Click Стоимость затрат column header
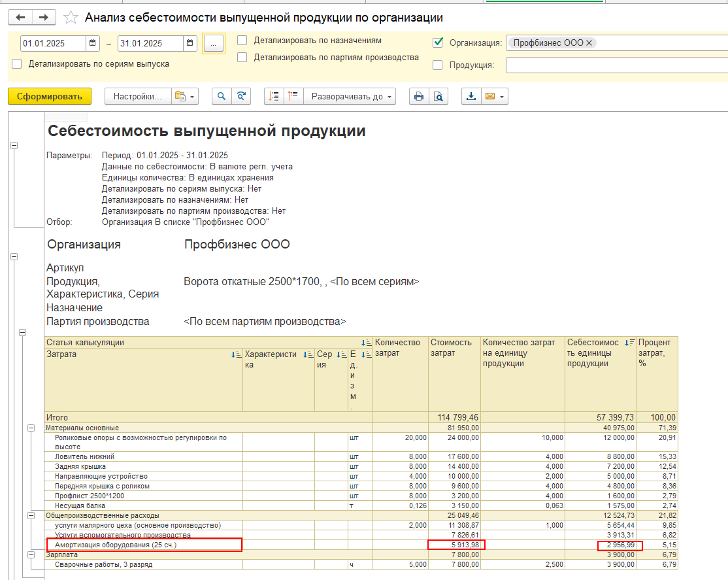The width and height of the screenshot is (728, 580). (455, 374)
